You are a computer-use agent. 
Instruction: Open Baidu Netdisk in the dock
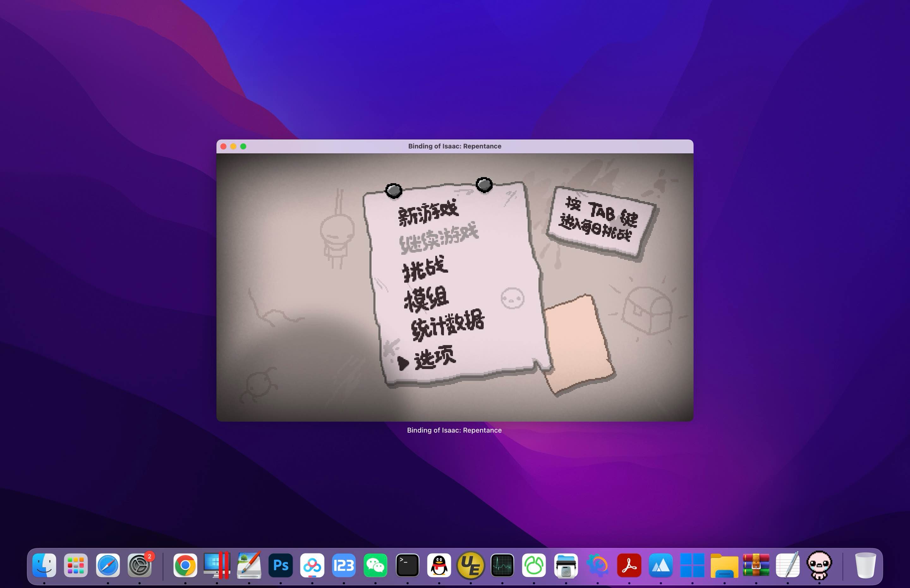coord(312,565)
